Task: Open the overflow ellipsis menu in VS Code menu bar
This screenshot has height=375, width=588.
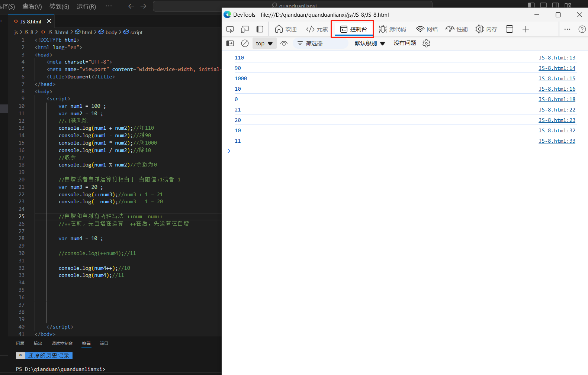Action: [x=109, y=6]
